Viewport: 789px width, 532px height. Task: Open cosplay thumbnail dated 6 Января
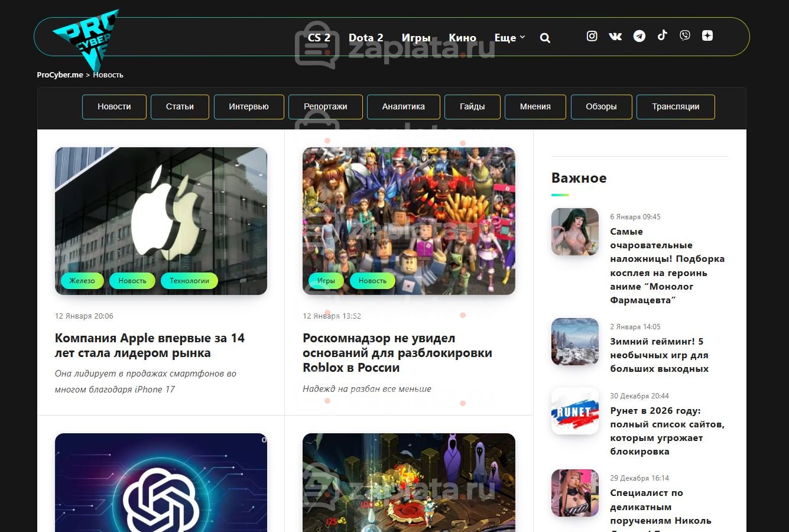(575, 232)
